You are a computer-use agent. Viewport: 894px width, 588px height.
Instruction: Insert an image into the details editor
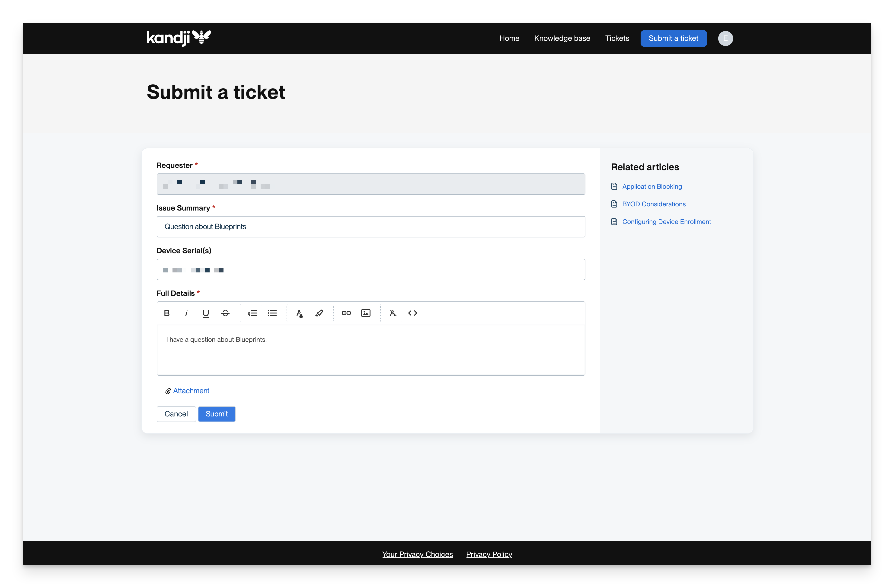tap(365, 313)
